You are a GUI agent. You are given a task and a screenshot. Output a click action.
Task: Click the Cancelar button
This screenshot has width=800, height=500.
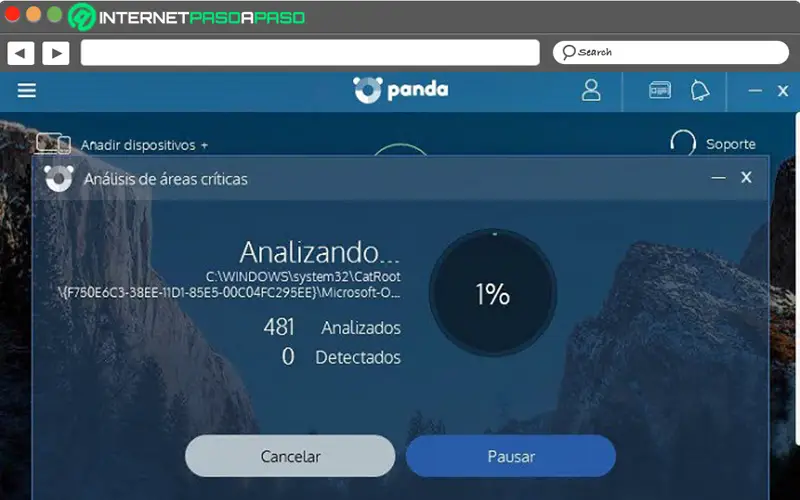coord(290,456)
